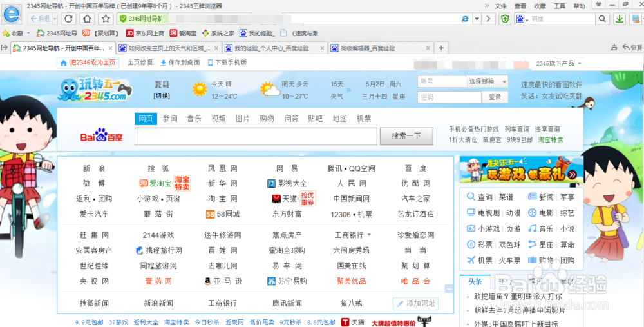The image size is (644, 327).
Task: Click the 恢复 restore button at tab bar
Action: pos(632,48)
